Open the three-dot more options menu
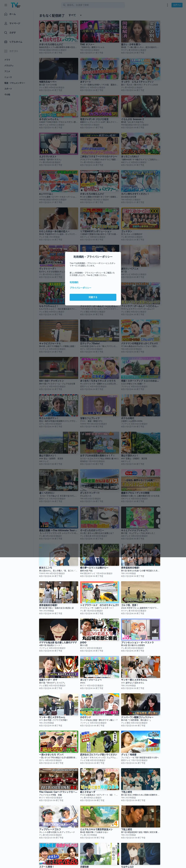The width and height of the screenshot is (186, 868). point(167,5)
